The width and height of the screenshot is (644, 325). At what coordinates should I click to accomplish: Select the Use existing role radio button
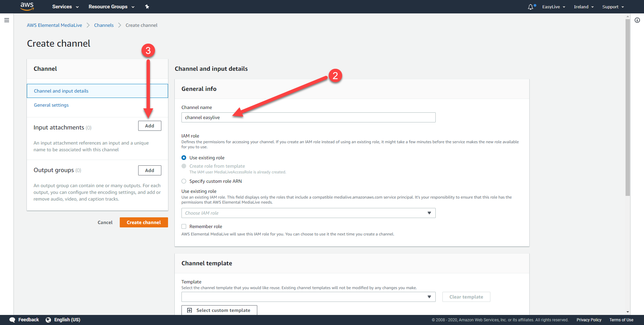(x=184, y=158)
